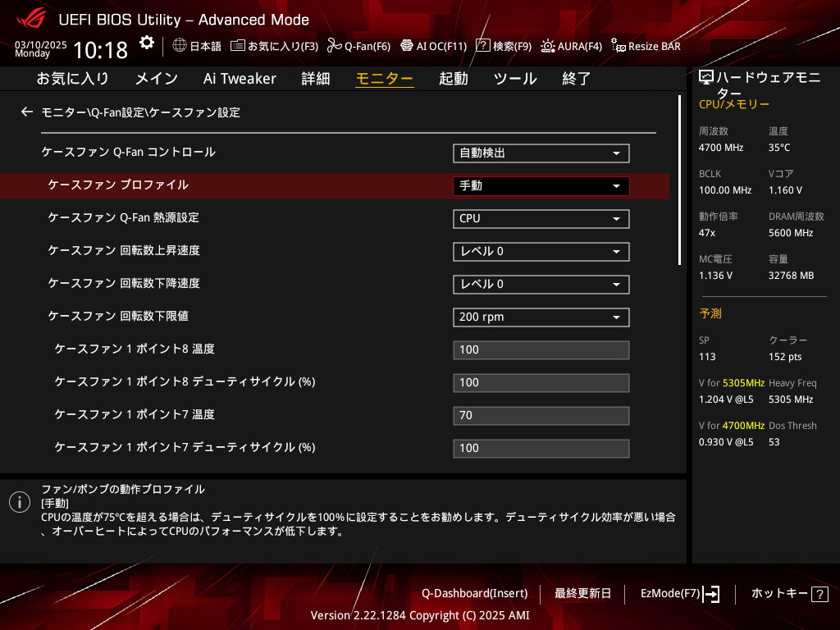The image size is (840, 630).
Task: Click the 32768 MB capacity value
Action: (792, 276)
